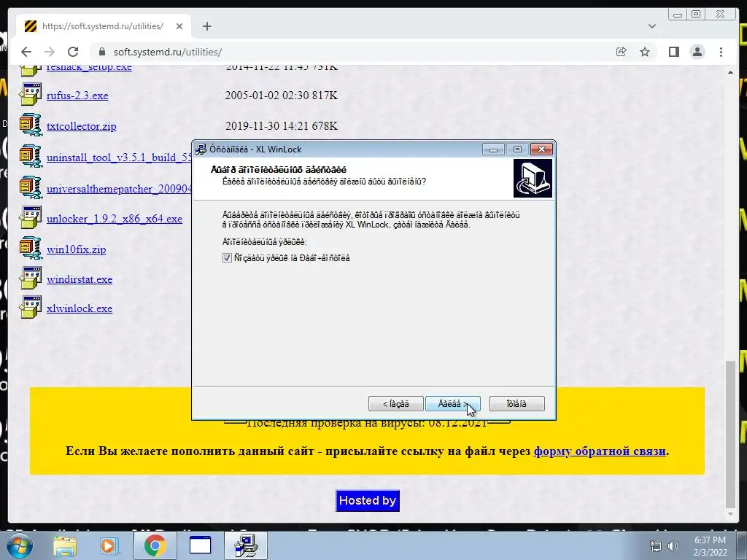Viewport: 747px width, 560px height.
Task: Click the resnack_setup.exe file icon
Action: click(31, 70)
